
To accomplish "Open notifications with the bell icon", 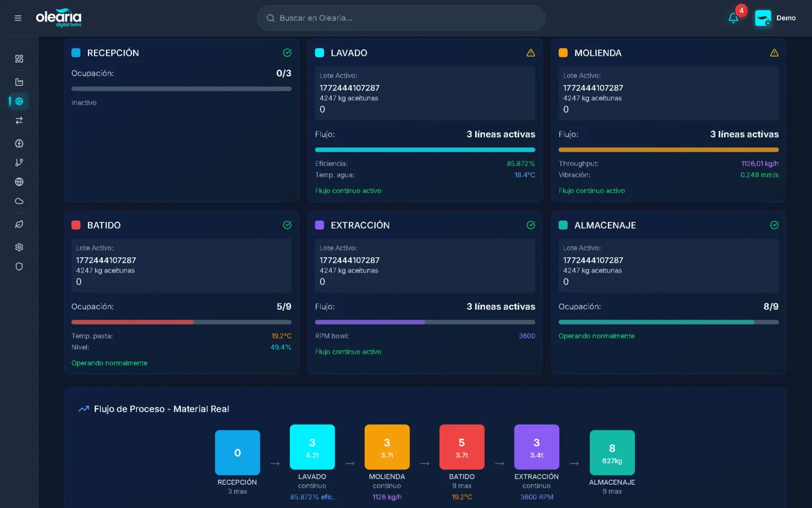I will (733, 17).
